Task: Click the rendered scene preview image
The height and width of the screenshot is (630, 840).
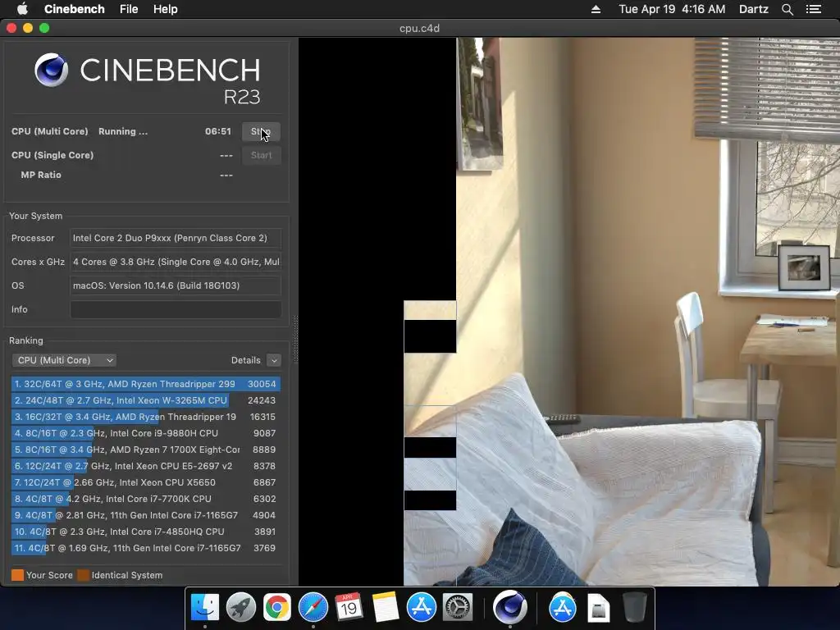Action: [569, 312]
